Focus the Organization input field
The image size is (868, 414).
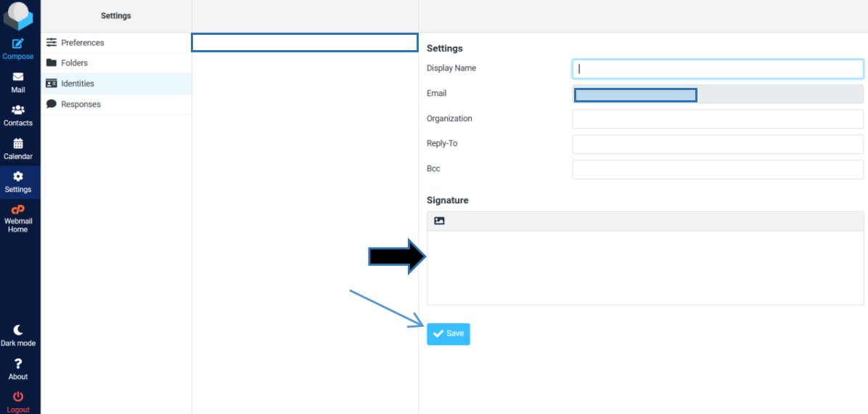[x=718, y=119]
